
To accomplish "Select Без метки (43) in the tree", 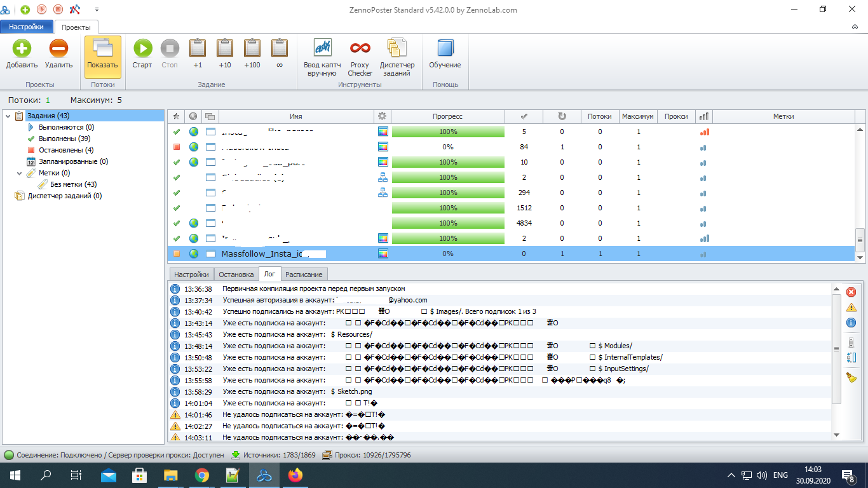I will (x=74, y=184).
